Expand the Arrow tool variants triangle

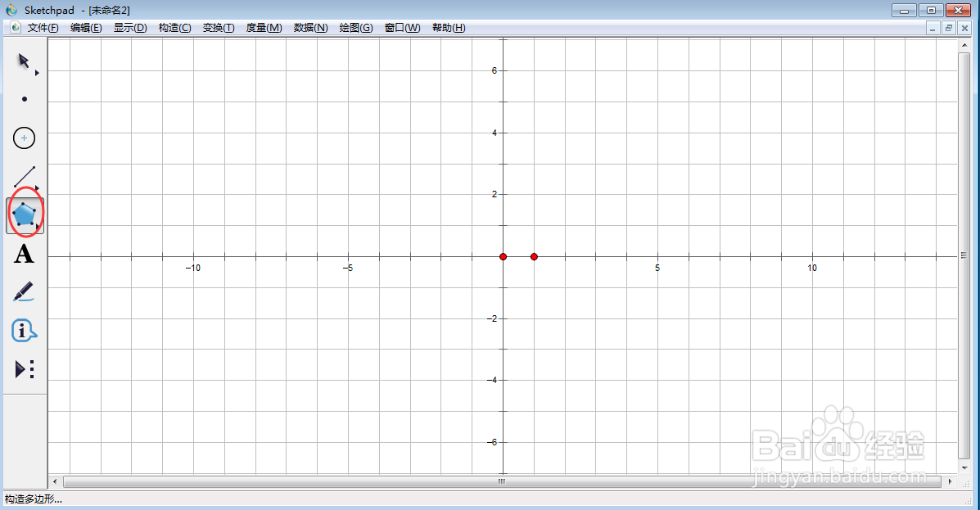coord(37,73)
